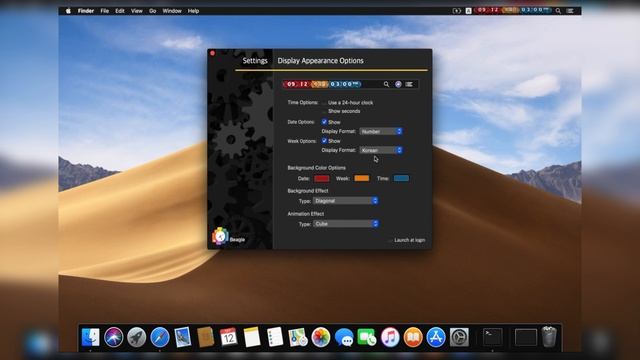Open System Preferences gear in dock

pos(459,338)
